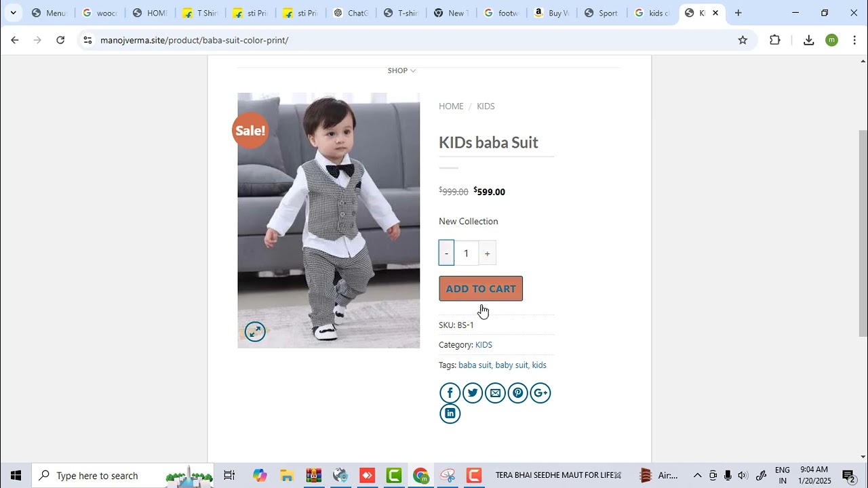Open Chrome icon in taskbar
Viewport: 868px width, 488px height.
pos(420,475)
